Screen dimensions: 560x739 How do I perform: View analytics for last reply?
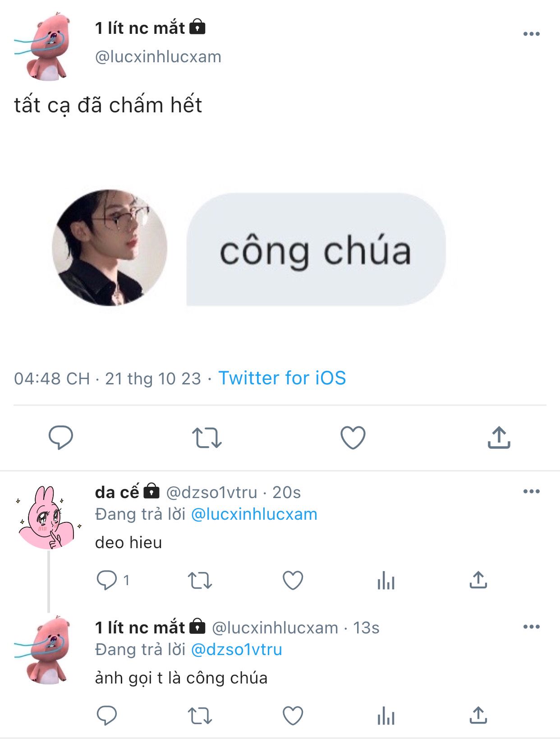386,716
